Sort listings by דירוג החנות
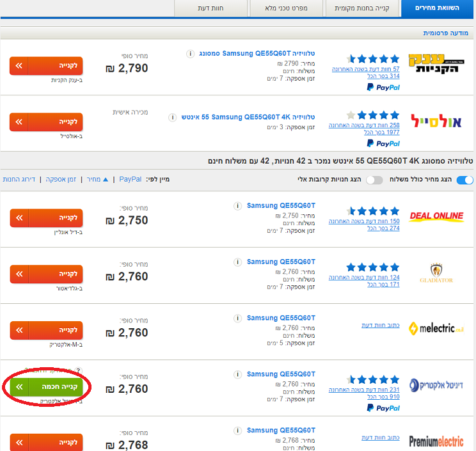The width and height of the screenshot is (476, 451). click(x=19, y=180)
